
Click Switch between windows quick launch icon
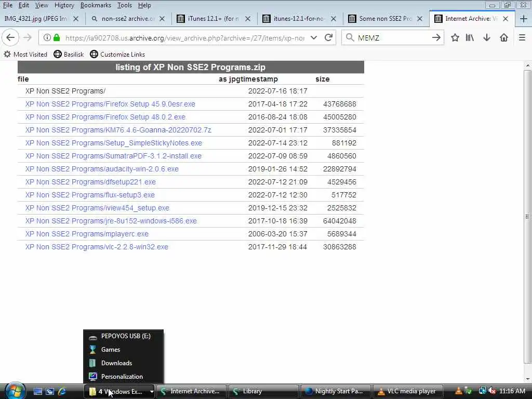pos(50,391)
